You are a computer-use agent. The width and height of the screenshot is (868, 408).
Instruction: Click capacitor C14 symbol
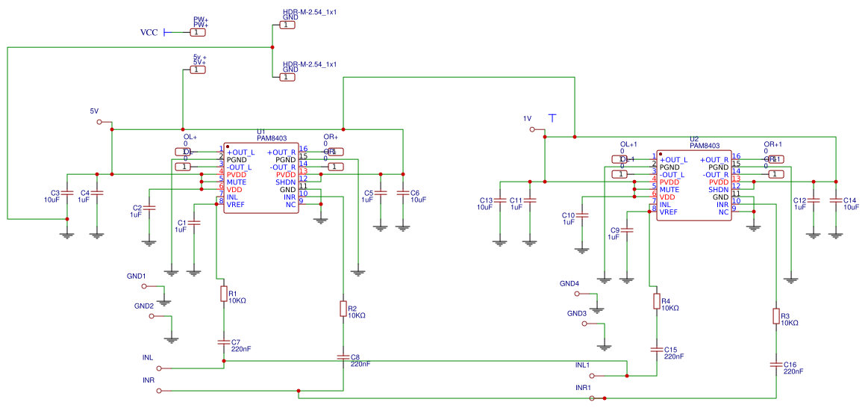pos(836,200)
